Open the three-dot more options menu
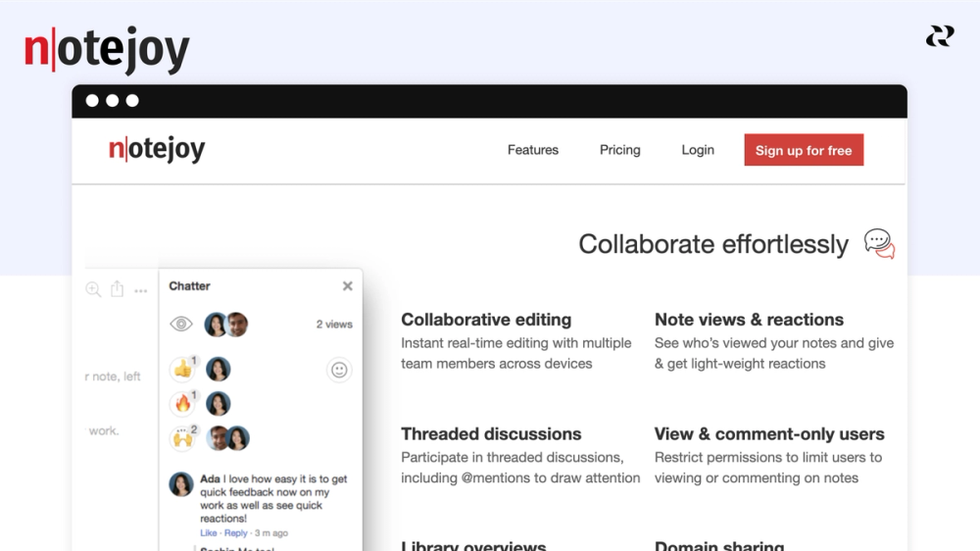The width and height of the screenshot is (980, 551). tap(140, 291)
